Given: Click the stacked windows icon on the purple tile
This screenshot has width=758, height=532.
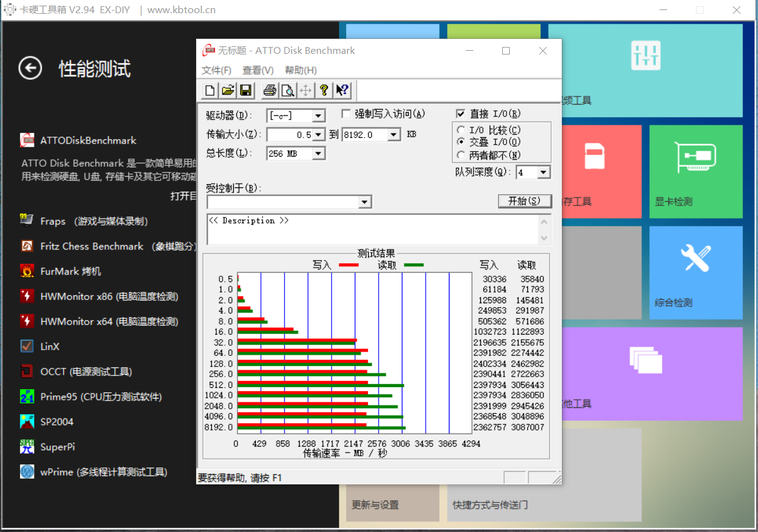Looking at the screenshot, I should point(646,359).
